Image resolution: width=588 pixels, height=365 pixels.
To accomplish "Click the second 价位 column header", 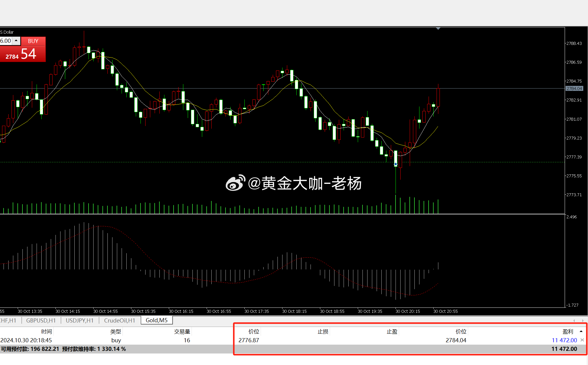I will pyautogui.click(x=461, y=332).
